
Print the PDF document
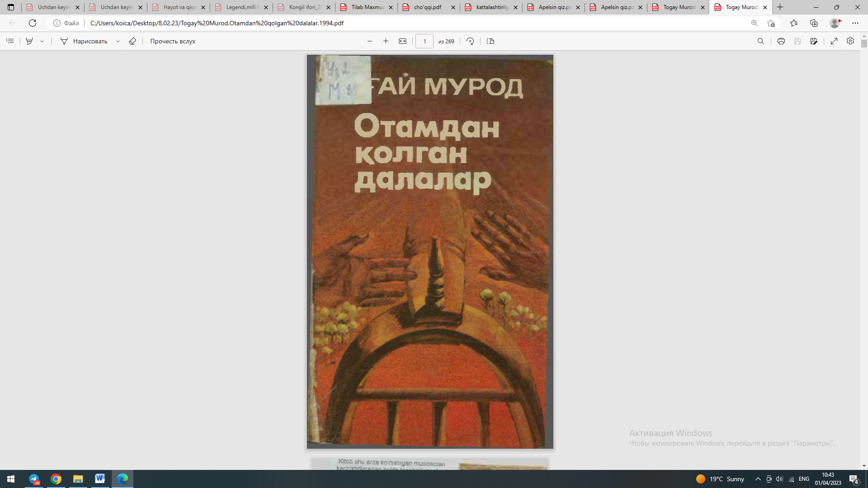(781, 41)
